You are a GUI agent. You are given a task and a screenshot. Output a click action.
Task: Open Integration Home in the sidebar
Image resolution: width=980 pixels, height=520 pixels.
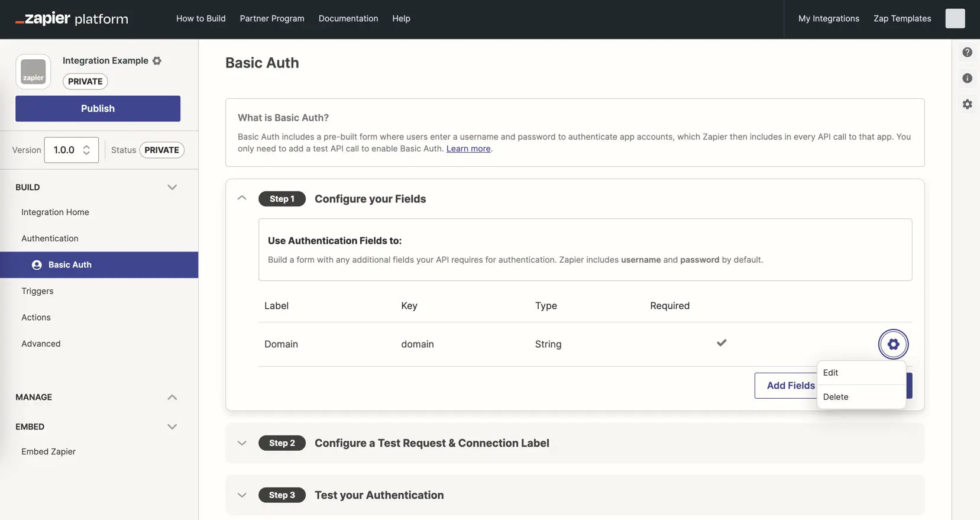(55, 212)
